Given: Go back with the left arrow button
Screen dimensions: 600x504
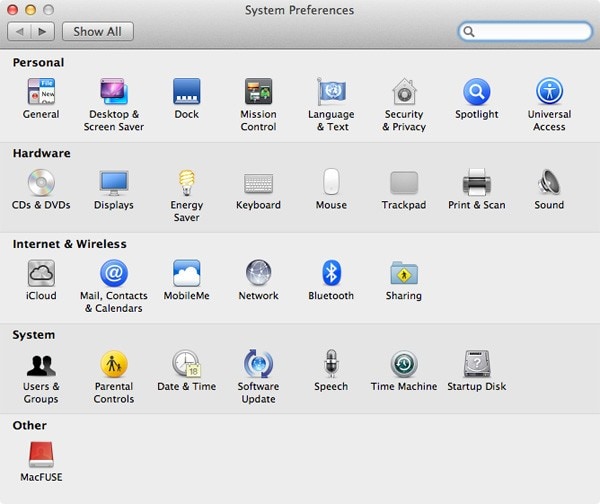Looking at the screenshot, I should pyautogui.click(x=19, y=31).
